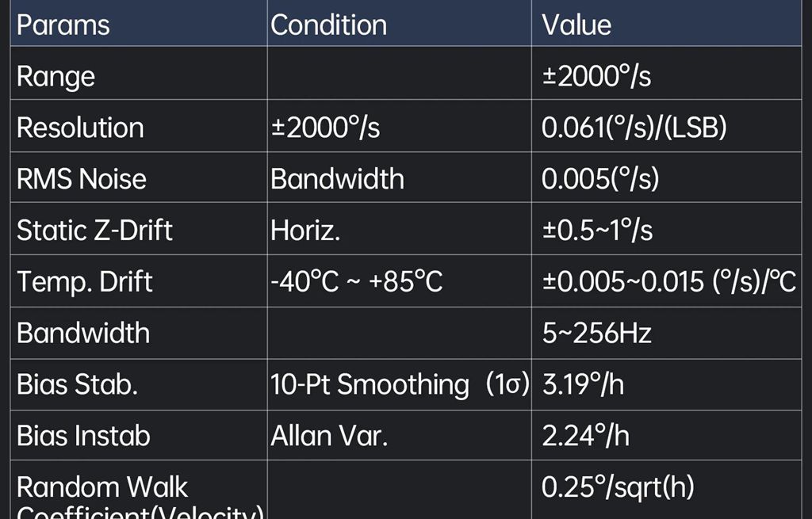Select the Resolution parameter cell
This screenshot has height=519, width=812.
(x=80, y=128)
